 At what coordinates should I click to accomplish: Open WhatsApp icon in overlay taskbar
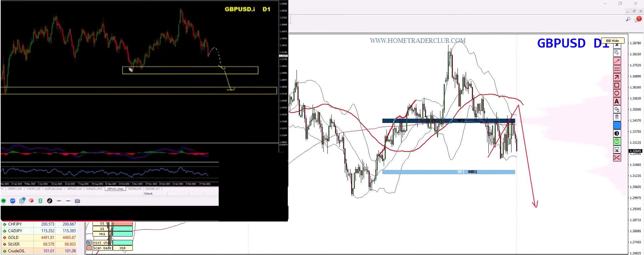[x=22, y=201]
